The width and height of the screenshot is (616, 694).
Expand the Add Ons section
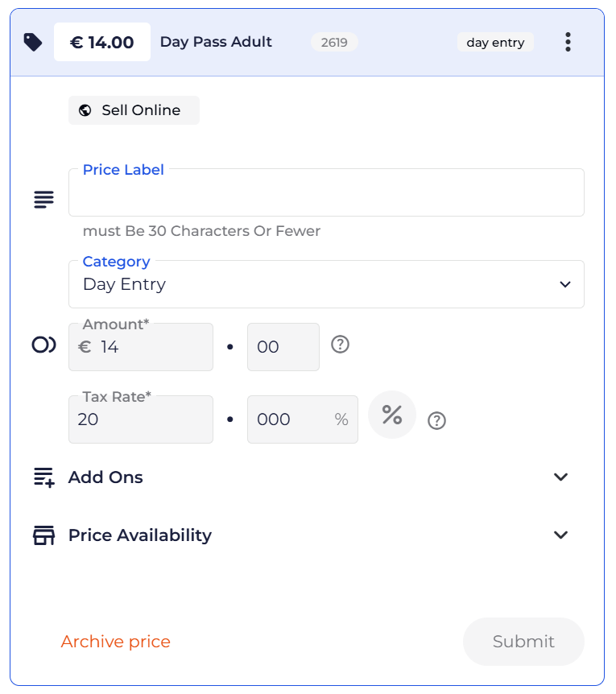[561, 477]
